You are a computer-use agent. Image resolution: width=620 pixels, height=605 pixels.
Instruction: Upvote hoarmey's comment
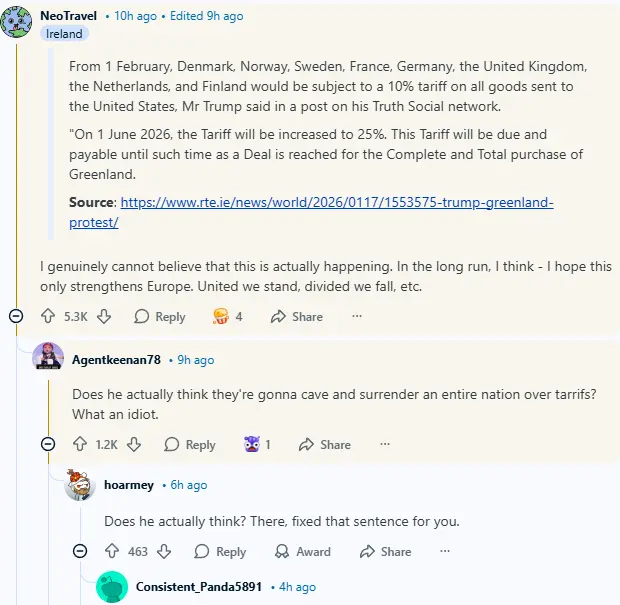(x=111, y=551)
